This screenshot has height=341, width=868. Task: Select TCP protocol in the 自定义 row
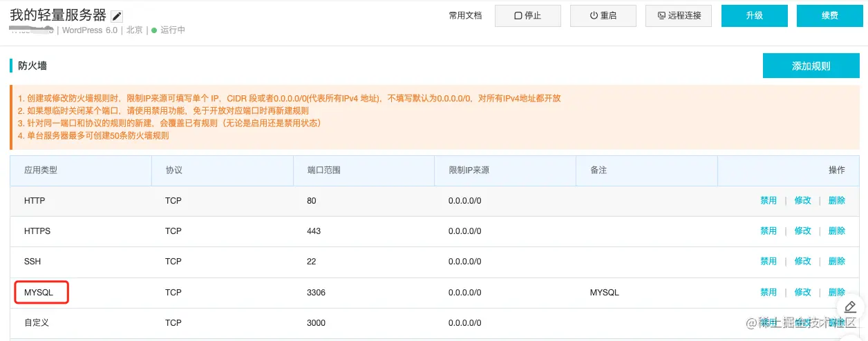[x=173, y=323]
